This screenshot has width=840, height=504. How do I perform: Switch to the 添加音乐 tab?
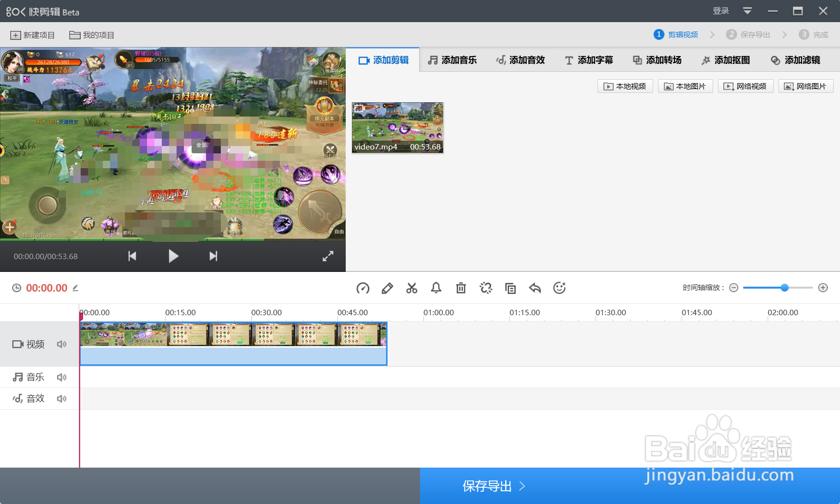point(453,59)
